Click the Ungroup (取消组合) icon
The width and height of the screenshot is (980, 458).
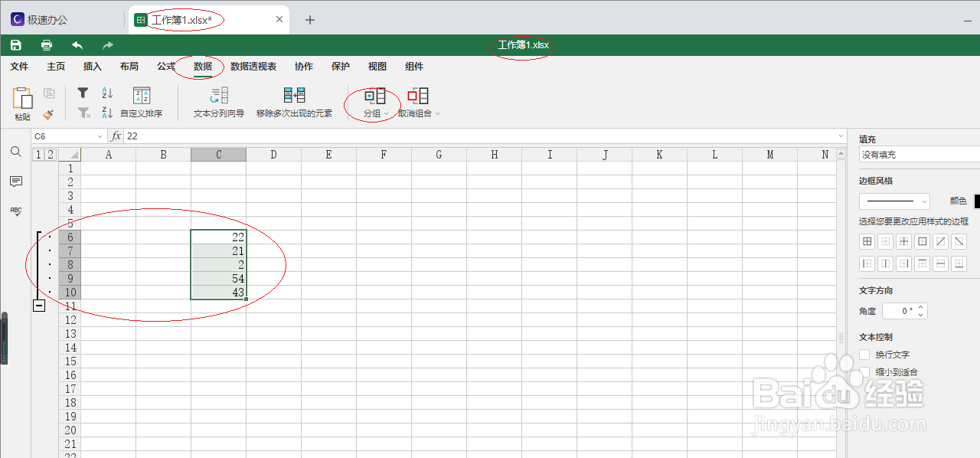[x=418, y=96]
